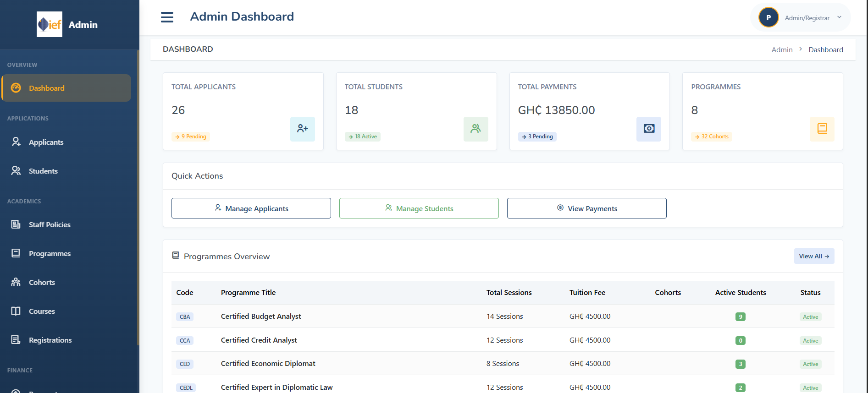Click the Manage Applicants button
868x393 pixels.
pyautogui.click(x=251, y=208)
